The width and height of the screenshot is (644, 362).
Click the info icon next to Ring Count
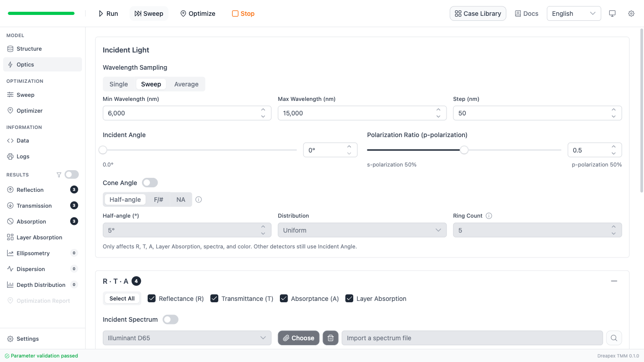489,216
